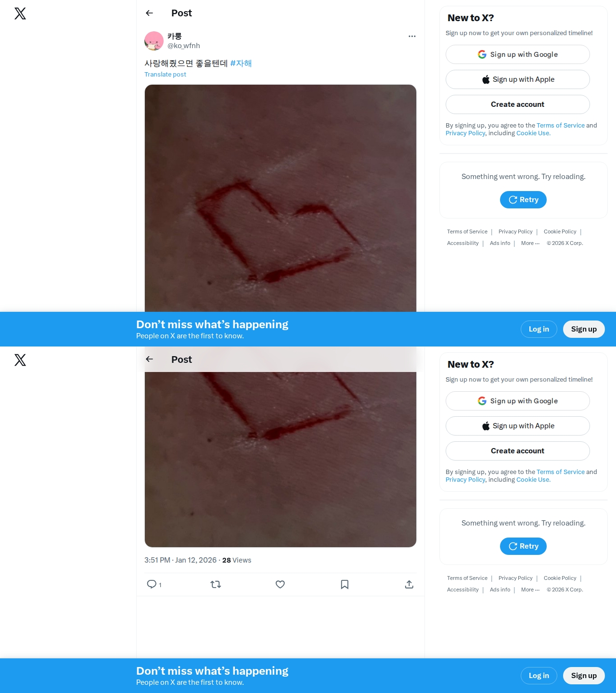Screen dimensions: 616x693
Task: Open the @ko_wfnh handle link
Action: pos(184,46)
